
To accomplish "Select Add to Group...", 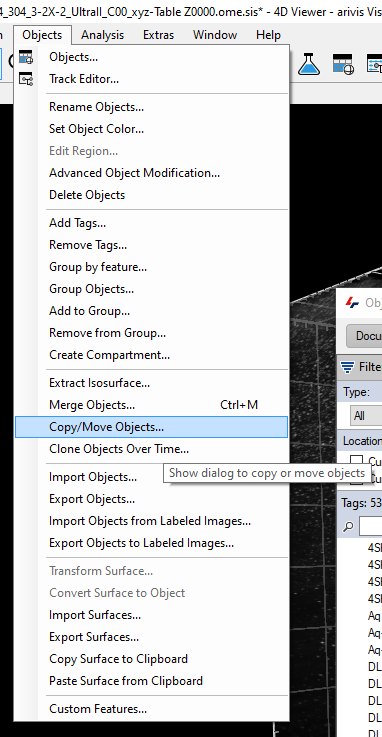I will point(151,311).
